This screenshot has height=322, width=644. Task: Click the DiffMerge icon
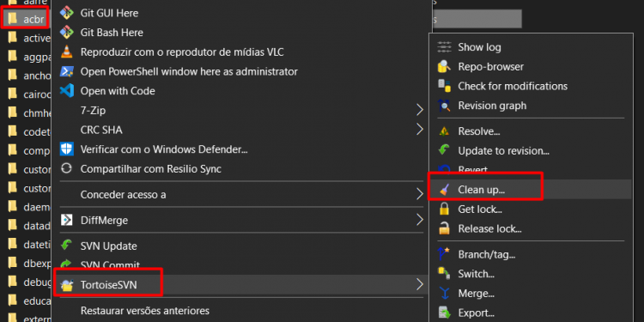point(66,220)
